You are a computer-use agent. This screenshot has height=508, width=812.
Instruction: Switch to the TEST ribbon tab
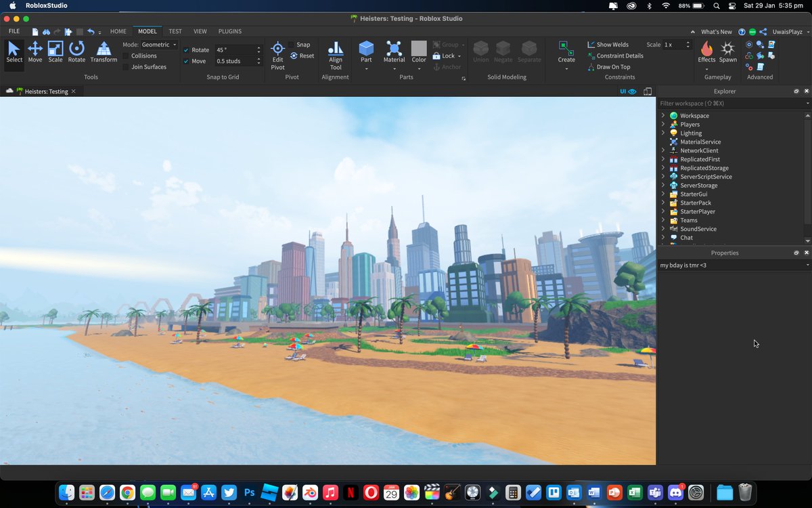175,31
